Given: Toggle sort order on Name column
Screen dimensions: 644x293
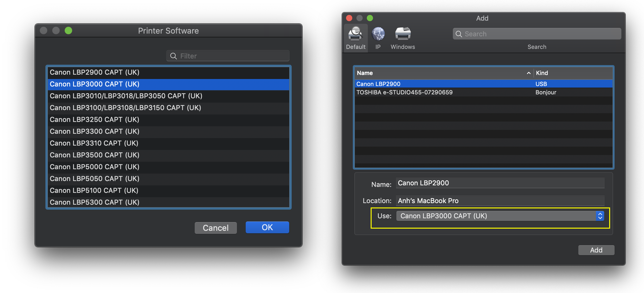Looking at the screenshot, I should [x=443, y=73].
